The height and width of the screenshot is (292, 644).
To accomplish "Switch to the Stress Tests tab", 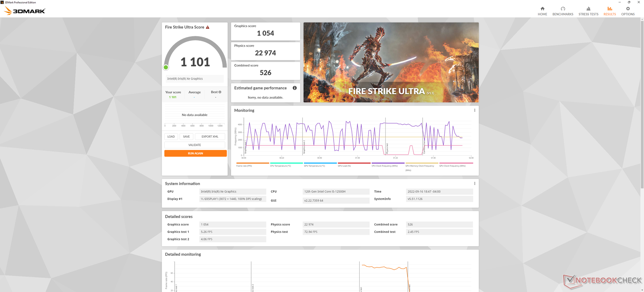I will pyautogui.click(x=588, y=11).
